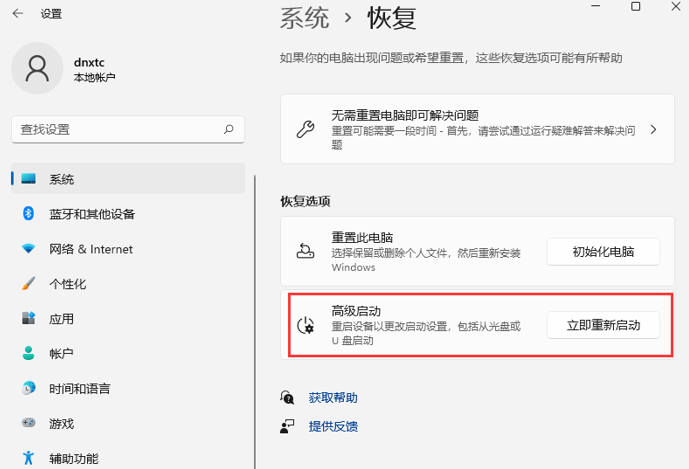Click 系统 in the breadcrumb header
This screenshot has height=469, width=689.
305,18
